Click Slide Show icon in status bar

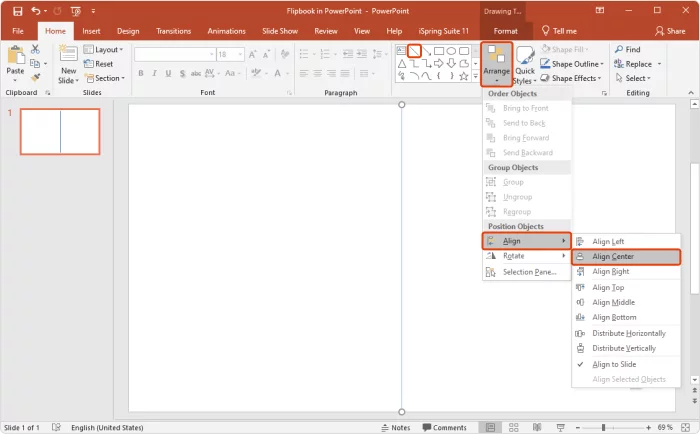click(561, 428)
